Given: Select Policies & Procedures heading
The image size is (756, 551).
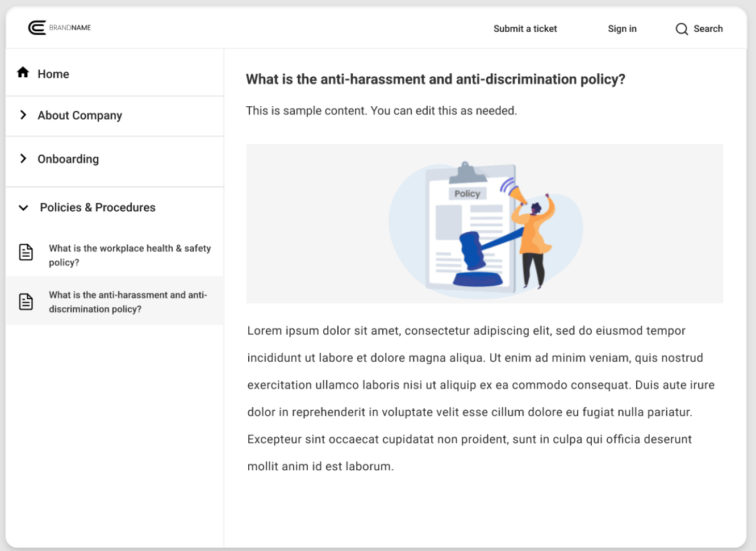Looking at the screenshot, I should [98, 207].
